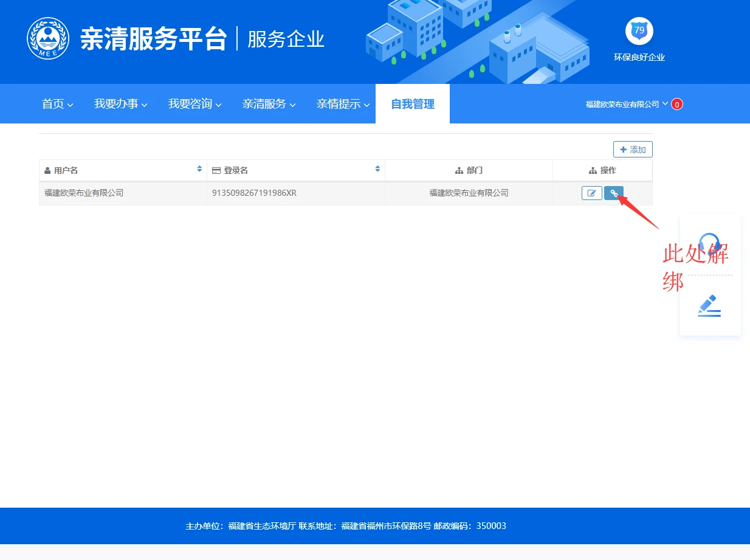The height and width of the screenshot is (560, 750).
Task: Click the 添加 button
Action: click(x=633, y=150)
